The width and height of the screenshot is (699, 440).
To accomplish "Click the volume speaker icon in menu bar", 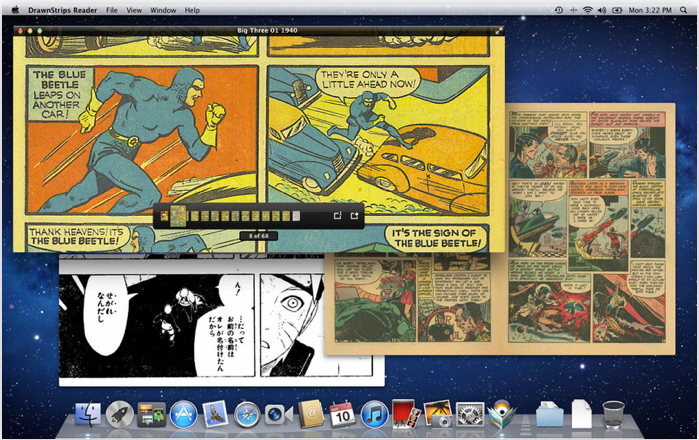I will pos(602,10).
